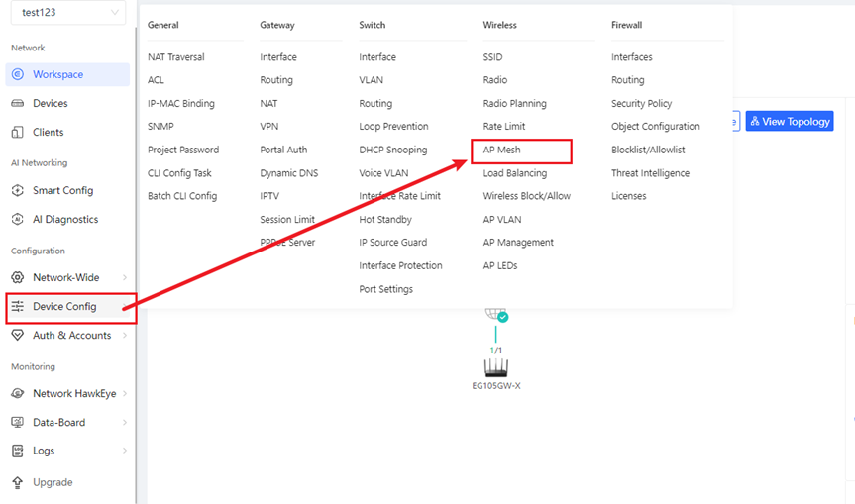Open IP-MAC Binding settings
The image size is (855, 504).
click(x=181, y=103)
